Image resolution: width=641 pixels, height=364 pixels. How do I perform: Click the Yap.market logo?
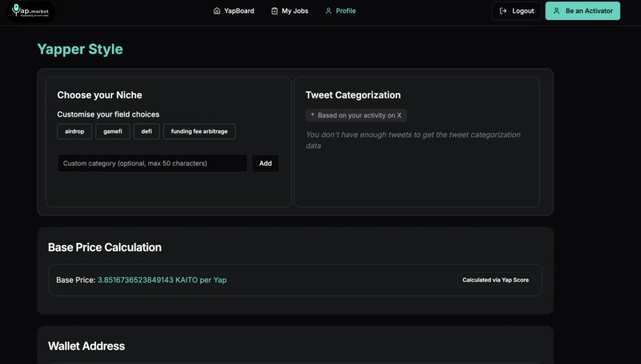(x=30, y=11)
